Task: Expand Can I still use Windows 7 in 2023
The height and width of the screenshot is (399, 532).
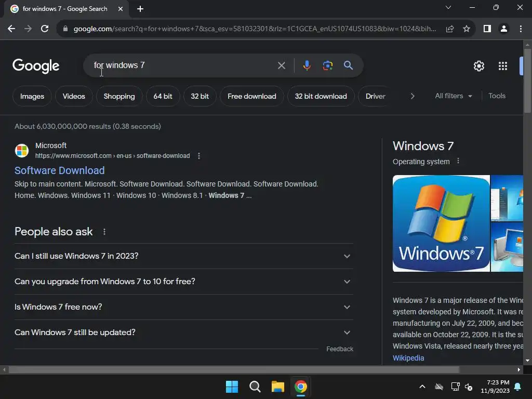Action: coord(183,256)
